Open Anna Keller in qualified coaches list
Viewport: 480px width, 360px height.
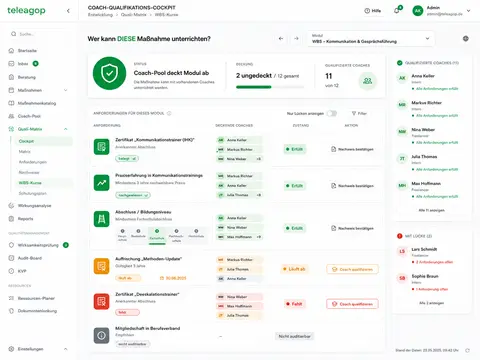point(432,82)
